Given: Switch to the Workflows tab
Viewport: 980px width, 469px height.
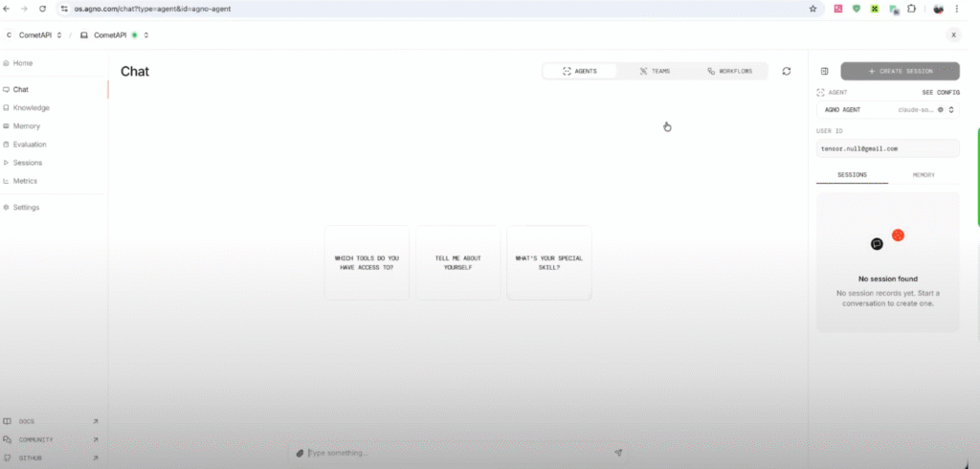Looking at the screenshot, I should [x=729, y=71].
